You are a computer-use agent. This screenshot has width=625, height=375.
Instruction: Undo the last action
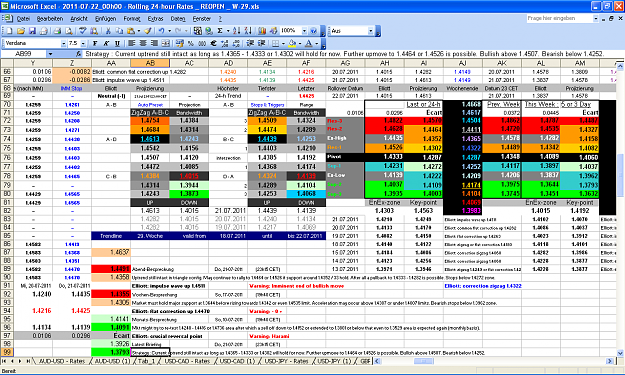161,31
